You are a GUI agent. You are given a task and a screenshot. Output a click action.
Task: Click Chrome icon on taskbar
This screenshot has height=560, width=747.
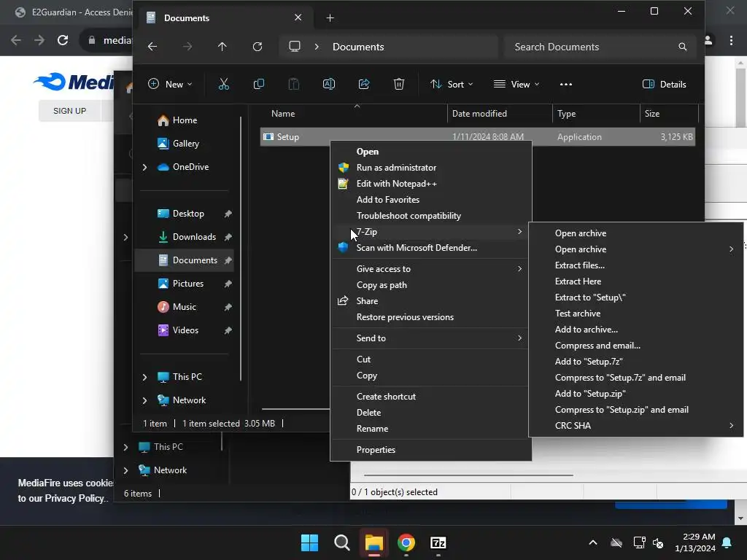[406, 542]
